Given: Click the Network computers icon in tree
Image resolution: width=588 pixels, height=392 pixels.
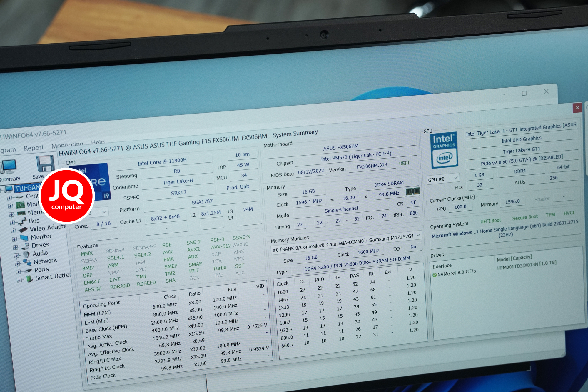Looking at the screenshot, I should click(27, 262).
